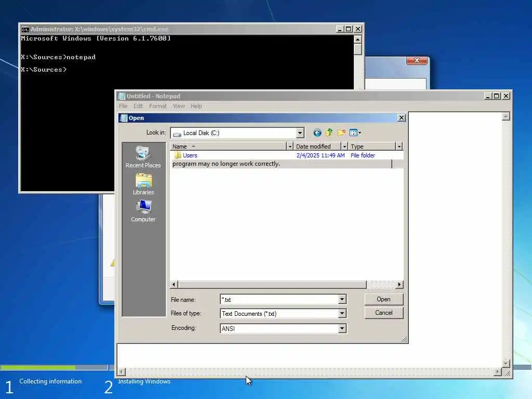Expand the Files of type dropdown
532x399 pixels.
342,313
